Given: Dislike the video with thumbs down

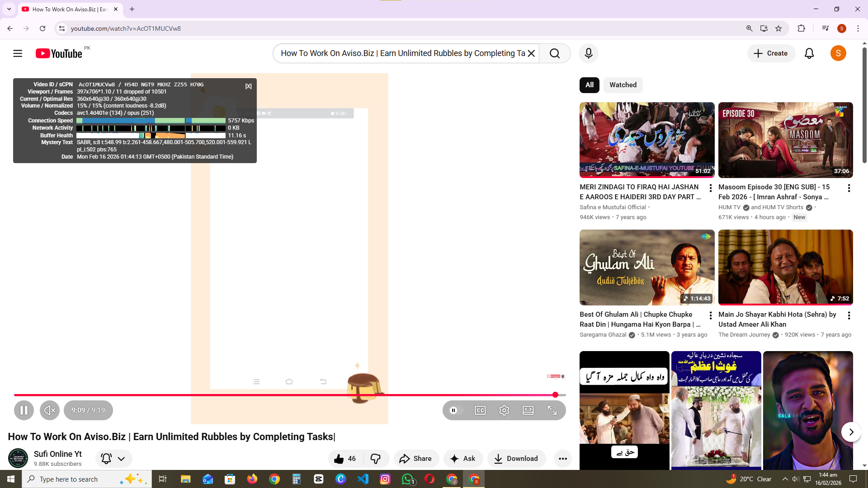Looking at the screenshot, I should click(376, 459).
